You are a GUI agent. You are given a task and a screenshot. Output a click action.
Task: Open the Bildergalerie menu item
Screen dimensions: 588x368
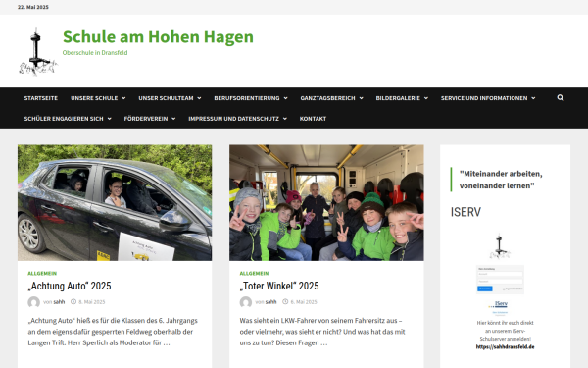[398, 98]
